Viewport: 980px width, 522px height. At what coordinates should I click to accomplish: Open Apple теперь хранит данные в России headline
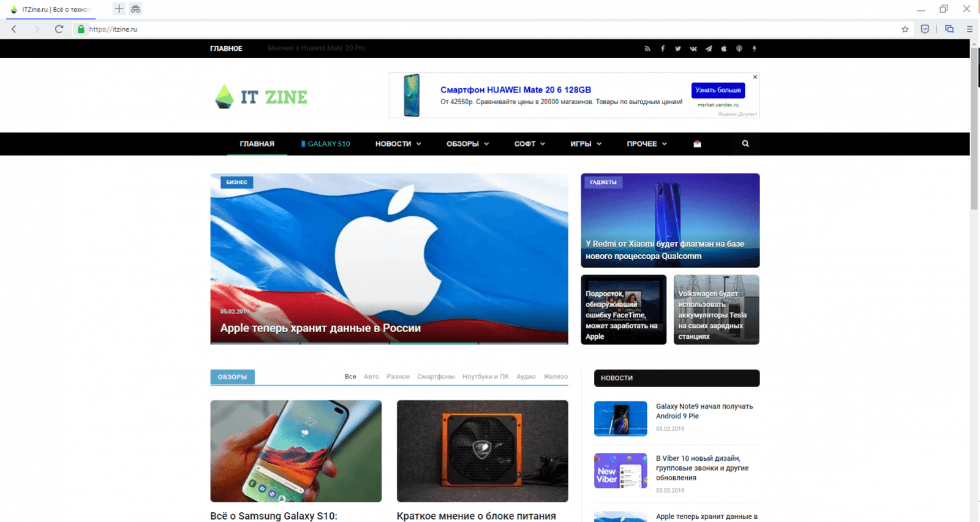[320, 328]
